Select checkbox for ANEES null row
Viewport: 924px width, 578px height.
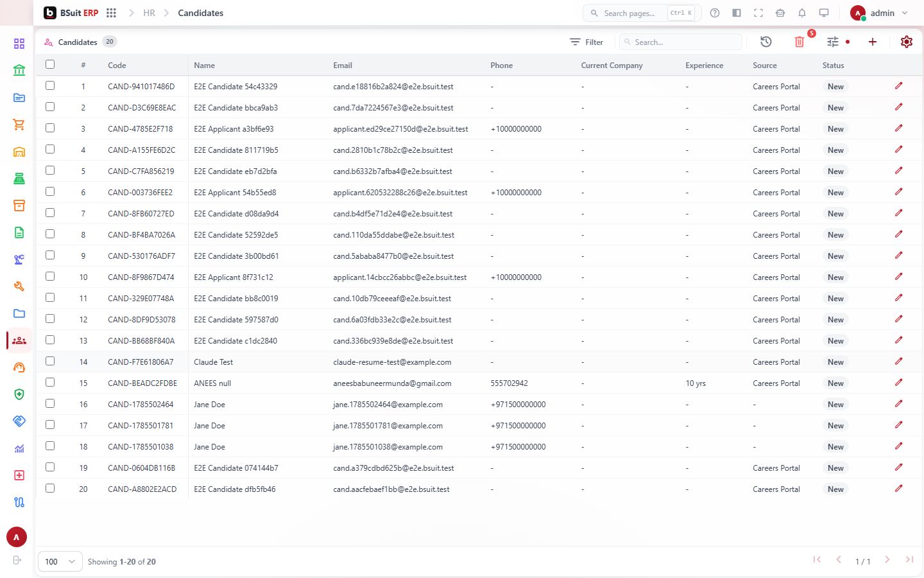50,382
